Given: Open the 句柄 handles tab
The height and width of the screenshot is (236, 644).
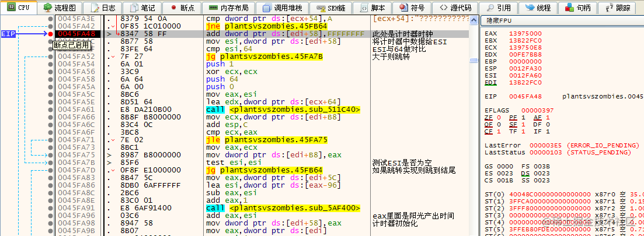Looking at the screenshot, I should pyautogui.click(x=577, y=8).
